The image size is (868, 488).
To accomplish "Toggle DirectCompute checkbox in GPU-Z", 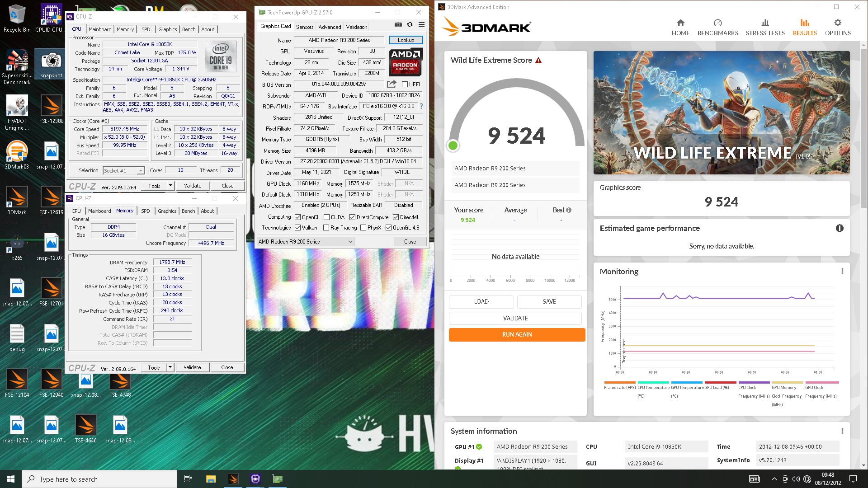I will pyautogui.click(x=352, y=217).
